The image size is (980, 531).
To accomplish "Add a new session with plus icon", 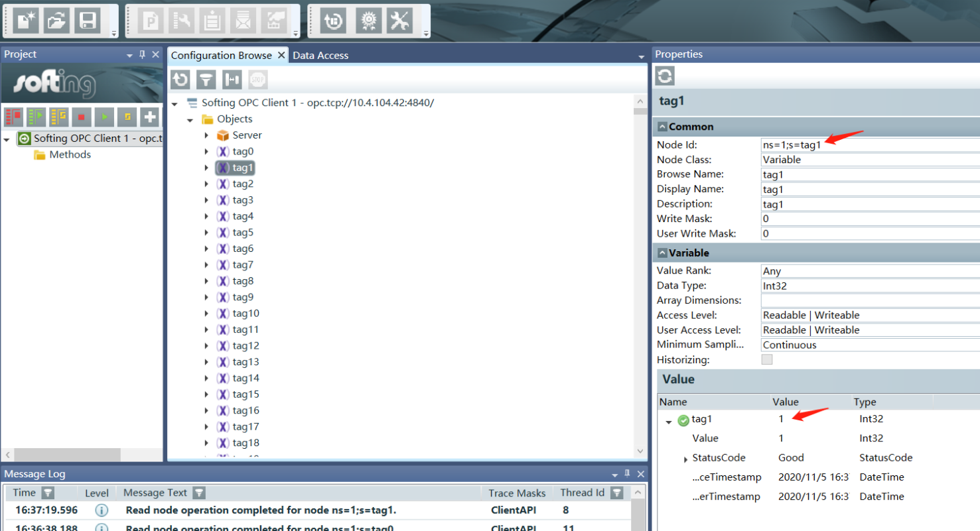I will point(150,117).
